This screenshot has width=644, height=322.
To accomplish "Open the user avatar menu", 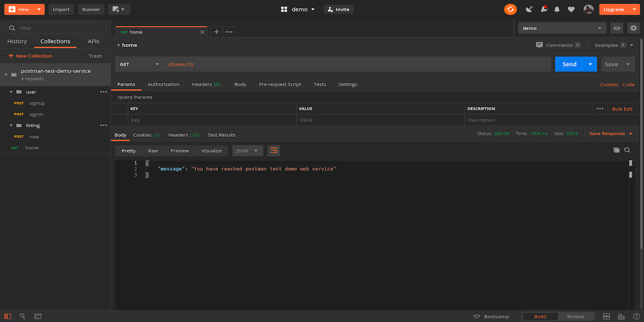I will [589, 9].
